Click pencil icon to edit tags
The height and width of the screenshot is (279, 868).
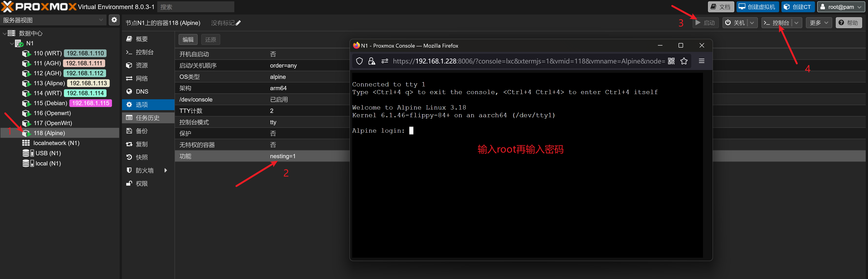click(x=238, y=23)
